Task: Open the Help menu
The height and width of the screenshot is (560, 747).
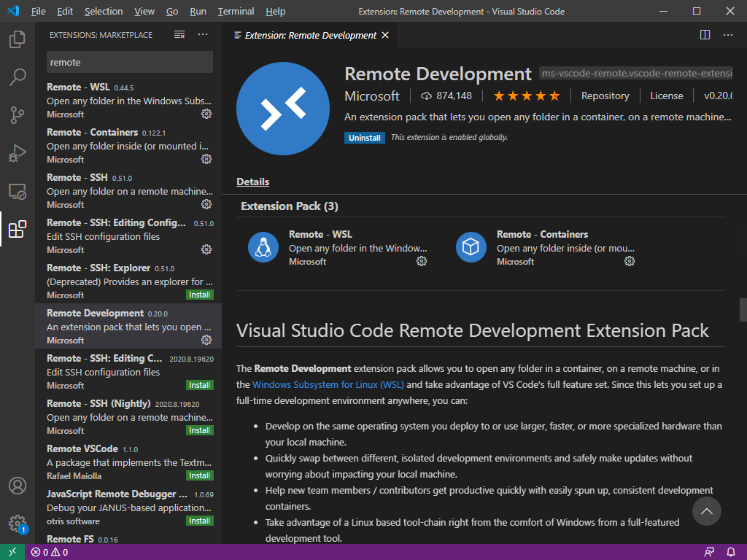Action: pos(275,11)
